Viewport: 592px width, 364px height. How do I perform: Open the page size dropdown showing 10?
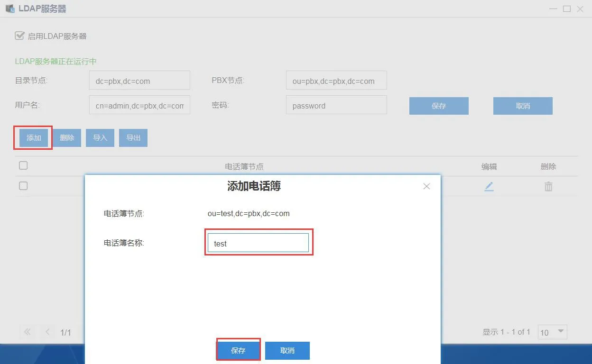[x=552, y=332]
